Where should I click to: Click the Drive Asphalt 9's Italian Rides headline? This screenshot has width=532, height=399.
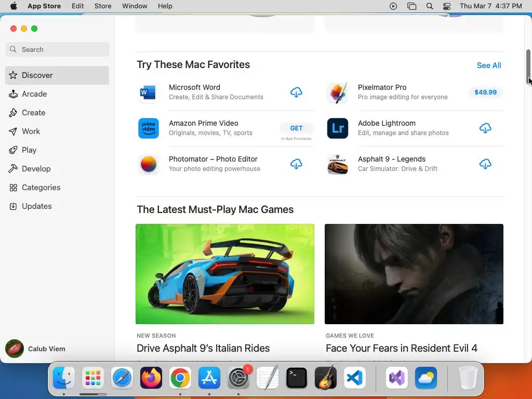(x=203, y=348)
